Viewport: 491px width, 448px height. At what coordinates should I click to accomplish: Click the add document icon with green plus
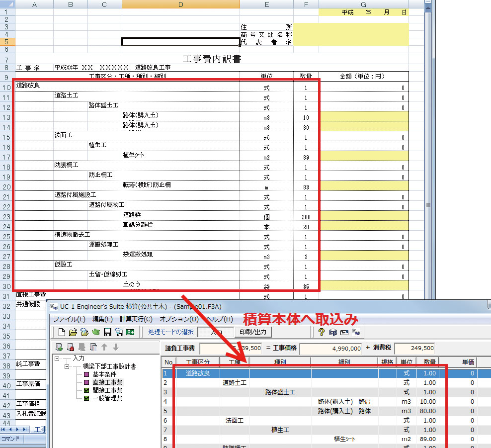59,347
